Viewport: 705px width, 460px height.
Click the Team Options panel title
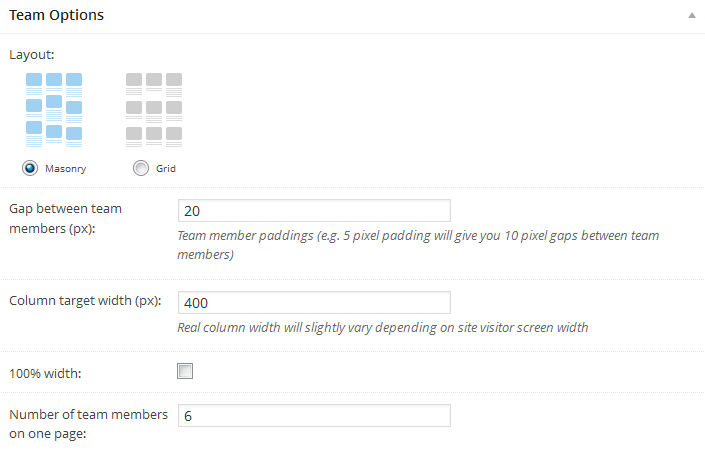point(56,16)
